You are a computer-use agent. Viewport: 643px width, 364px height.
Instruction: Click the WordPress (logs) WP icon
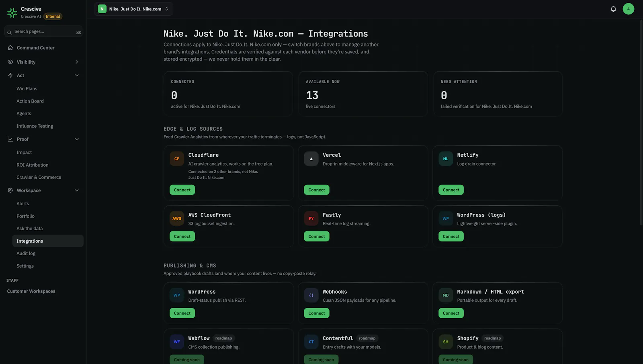click(x=446, y=219)
